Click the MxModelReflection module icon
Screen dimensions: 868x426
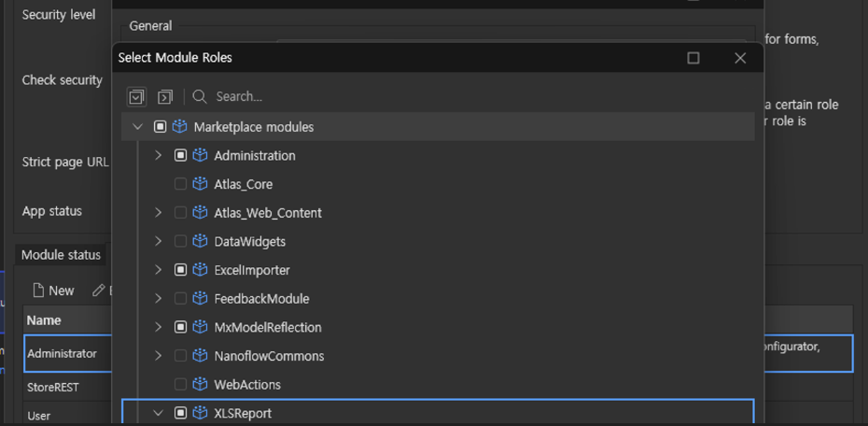tap(200, 327)
